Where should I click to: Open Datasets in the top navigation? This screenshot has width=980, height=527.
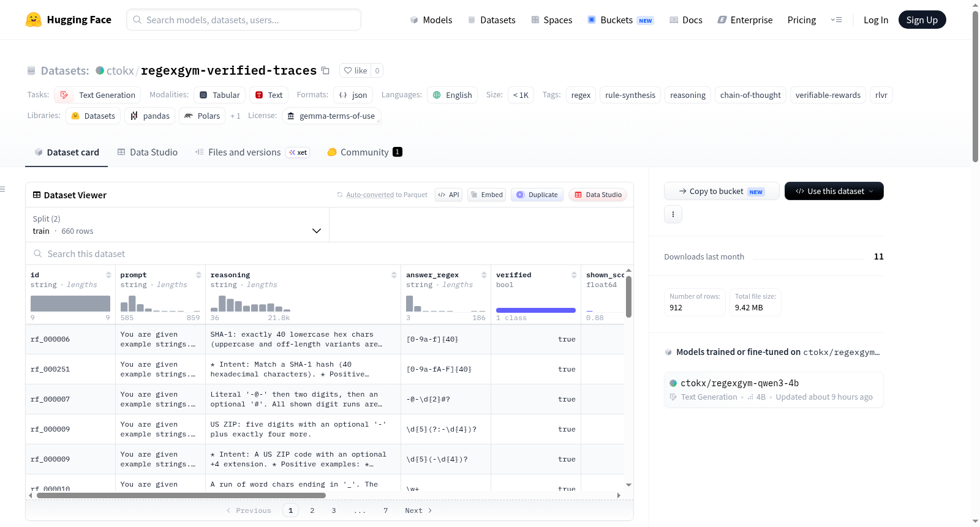coord(492,20)
